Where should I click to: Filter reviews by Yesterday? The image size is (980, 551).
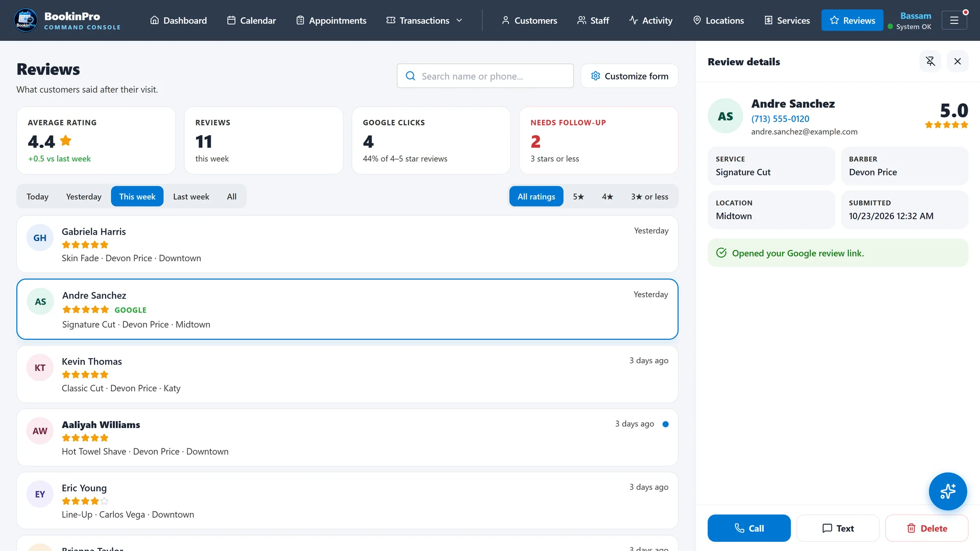(x=84, y=196)
